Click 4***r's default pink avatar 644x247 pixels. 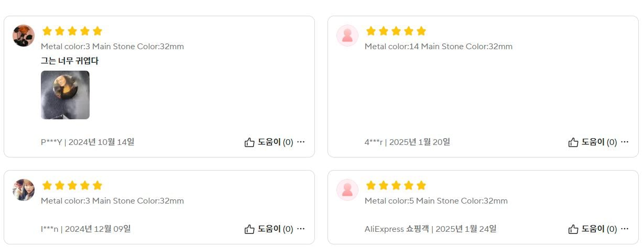coord(347,36)
